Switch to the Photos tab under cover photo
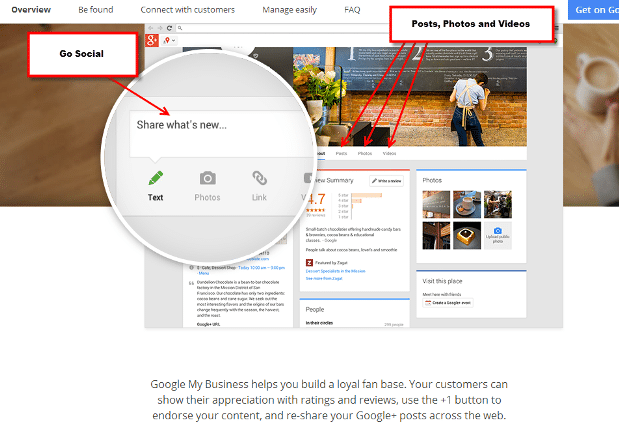619x423 pixels. tap(365, 153)
